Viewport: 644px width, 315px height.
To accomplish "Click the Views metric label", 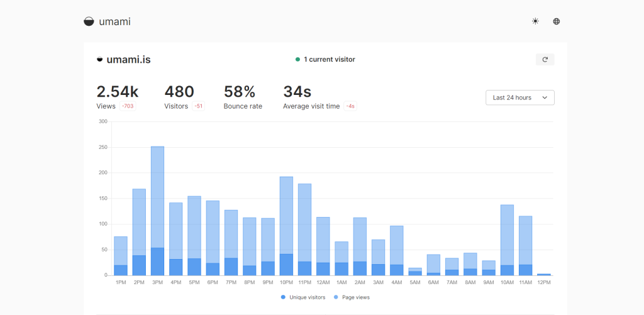I will coord(106,106).
